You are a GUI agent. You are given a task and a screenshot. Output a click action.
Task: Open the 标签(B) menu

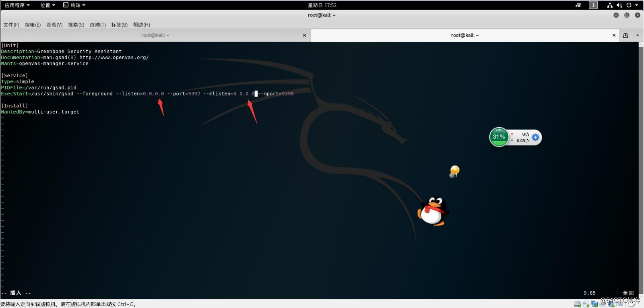coord(120,25)
